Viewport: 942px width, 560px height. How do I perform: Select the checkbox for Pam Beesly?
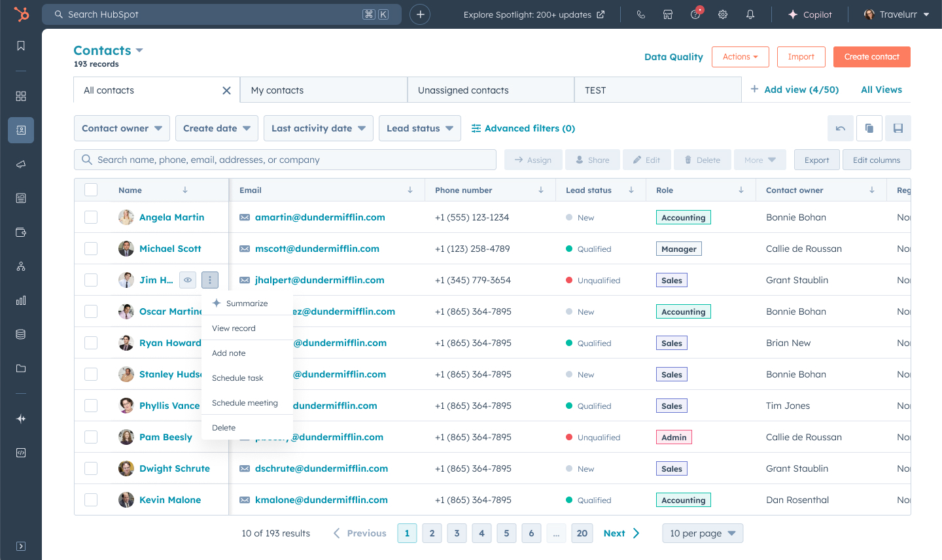(x=91, y=437)
